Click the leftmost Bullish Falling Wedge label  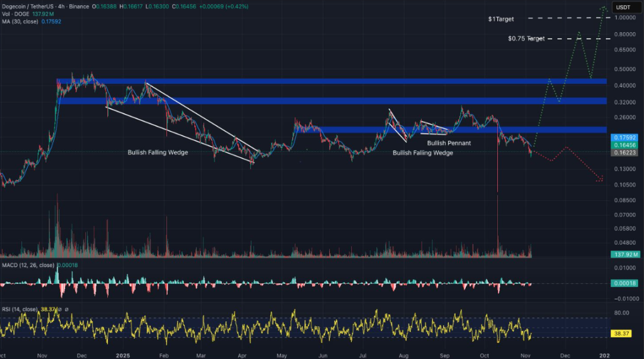coord(158,153)
